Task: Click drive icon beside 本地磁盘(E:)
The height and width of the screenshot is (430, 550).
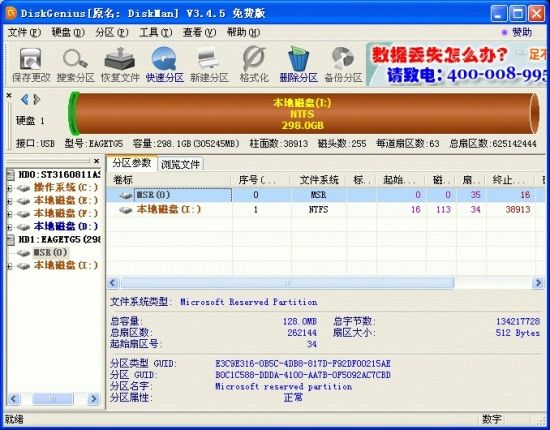Action: [24, 201]
